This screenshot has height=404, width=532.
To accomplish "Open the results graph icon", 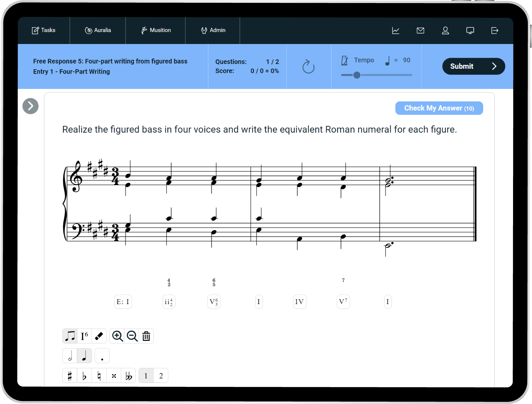I will tap(396, 31).
